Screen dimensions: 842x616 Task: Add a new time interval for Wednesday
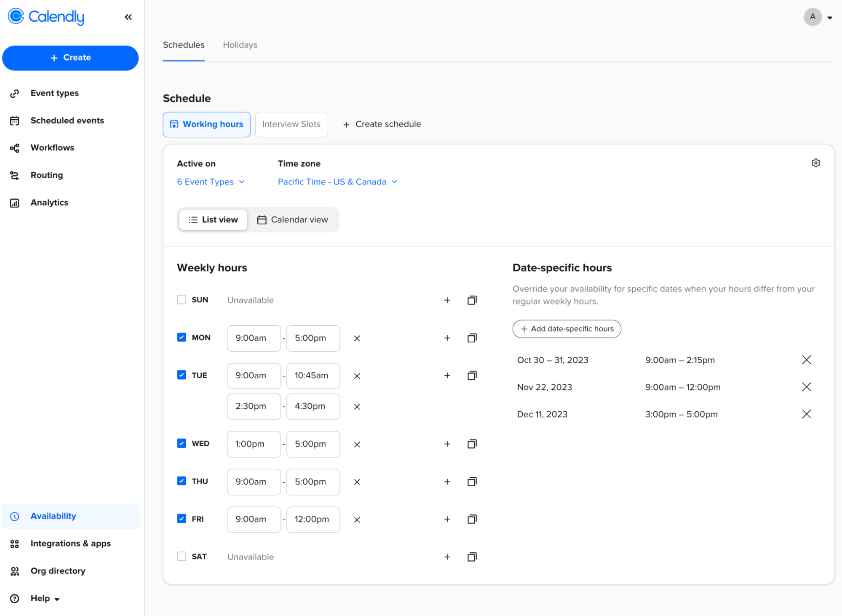(x=447, y=444)
